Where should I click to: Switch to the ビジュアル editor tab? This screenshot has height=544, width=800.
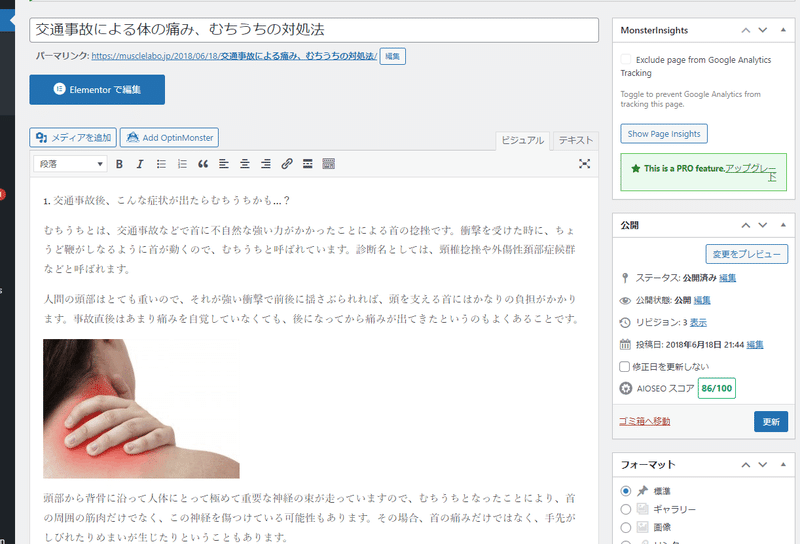point(522,140)
